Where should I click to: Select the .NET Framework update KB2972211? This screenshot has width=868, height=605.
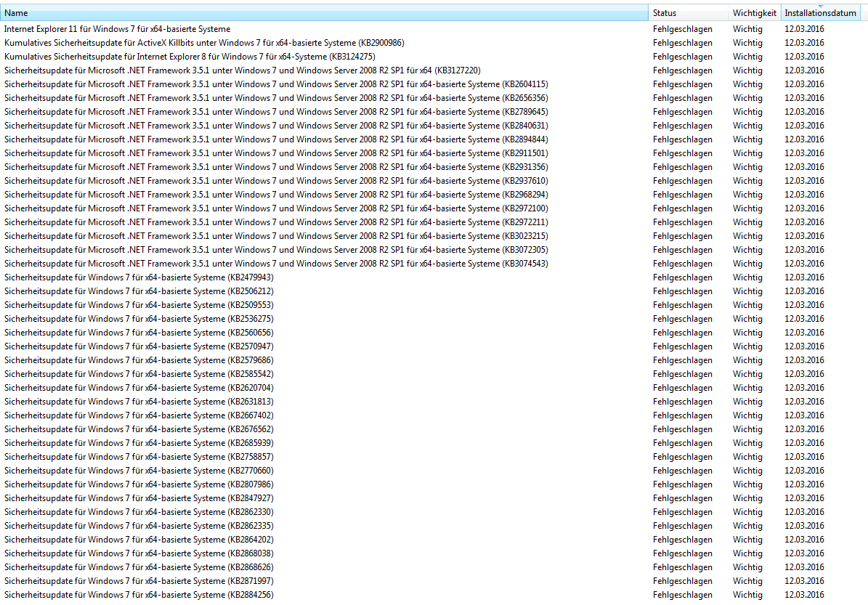(276, 222)
